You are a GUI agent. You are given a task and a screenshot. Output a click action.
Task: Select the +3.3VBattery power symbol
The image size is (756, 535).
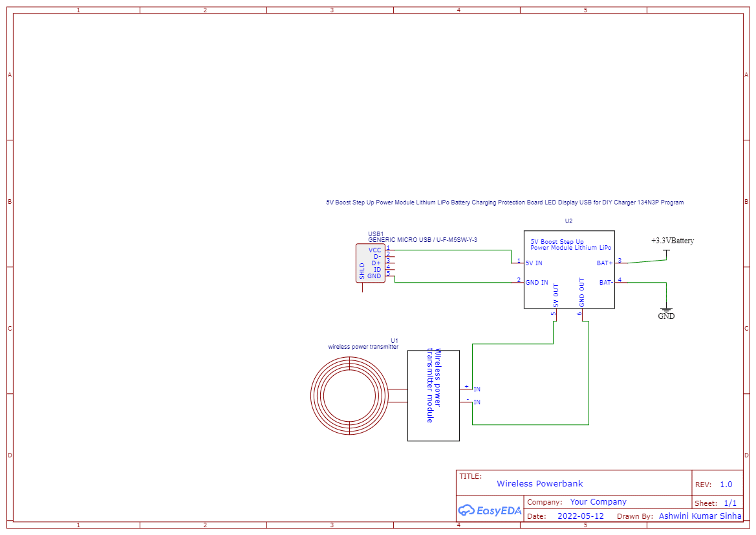point(672,241)
